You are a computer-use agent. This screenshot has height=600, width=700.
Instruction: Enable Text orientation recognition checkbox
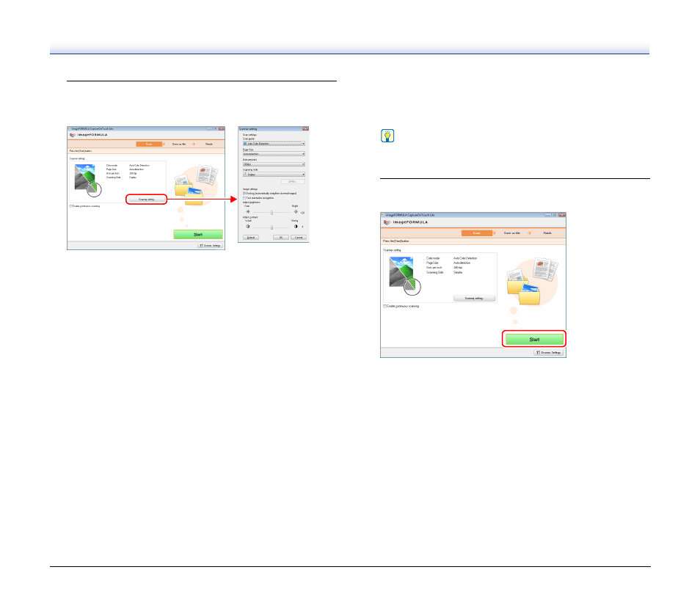click(x=244, y=198)
